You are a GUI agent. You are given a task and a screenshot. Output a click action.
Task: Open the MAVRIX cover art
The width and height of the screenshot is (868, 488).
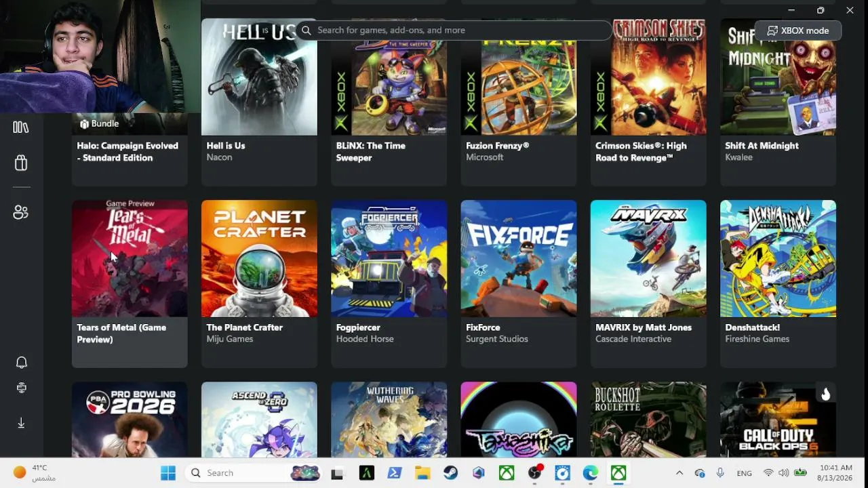pos(648,258)
